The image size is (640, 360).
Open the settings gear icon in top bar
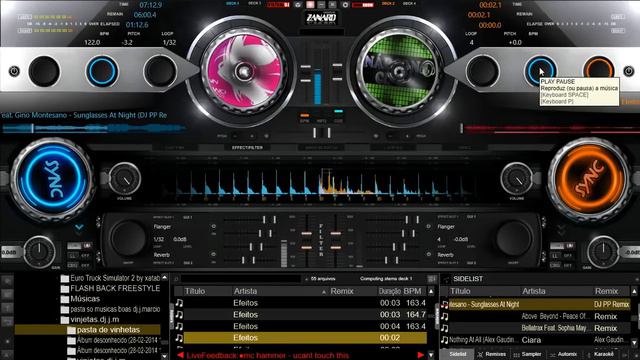pos(345,5)
